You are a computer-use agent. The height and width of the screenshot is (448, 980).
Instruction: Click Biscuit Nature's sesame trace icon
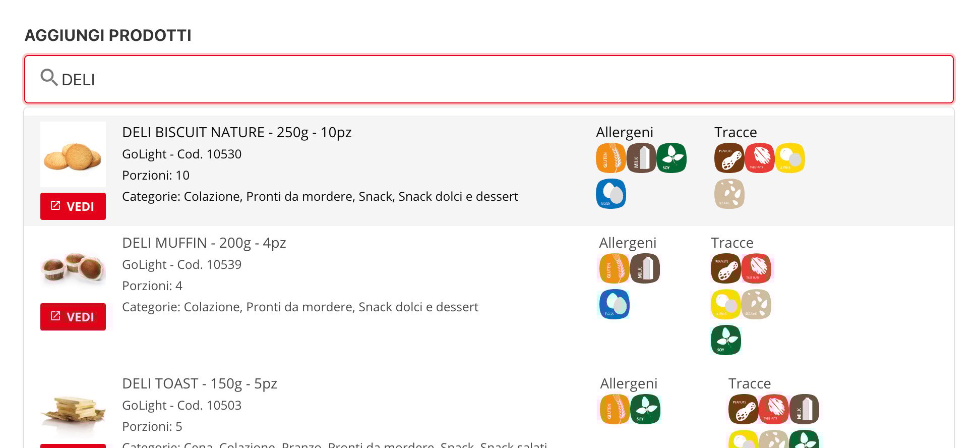pyautogui.click(x=729, y=194)
